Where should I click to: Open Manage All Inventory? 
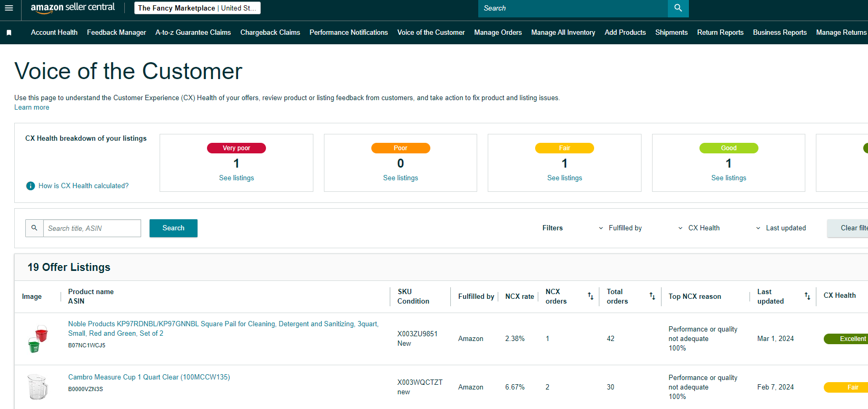click(x=563, y=33)
